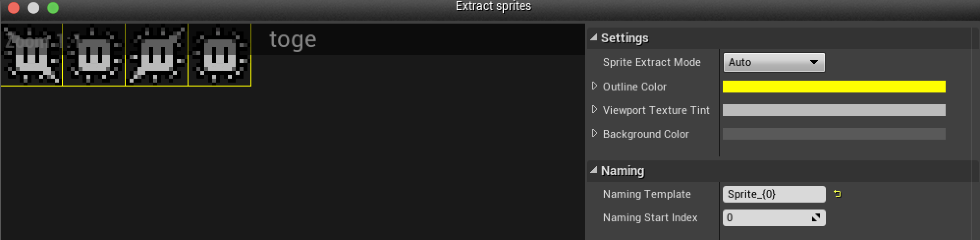Expand the Viewport Texture Tint property
Image resolution: width=980 pixels, height=240 pixels.
point(595,110)
